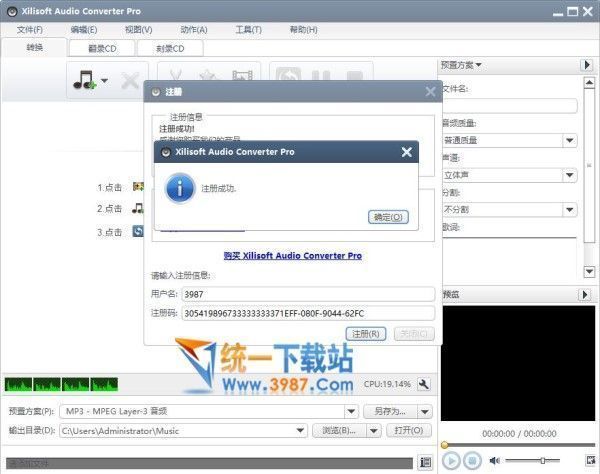Adjust the preview volume slider
The width and height of the screenshot is (600, 474).
(x=543, y=460)
